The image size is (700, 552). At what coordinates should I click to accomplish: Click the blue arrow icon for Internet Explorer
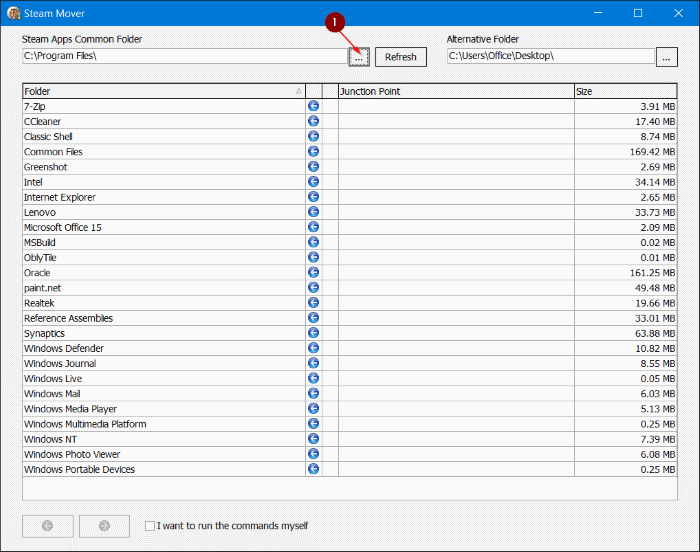point(313,197)
